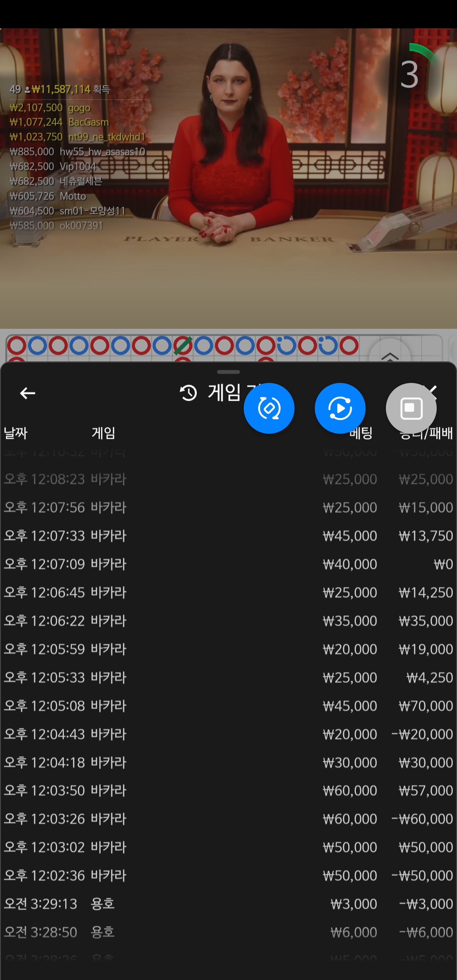Viewport: 457px width, 980px height.
Task: Tap the first red banker circle in roadmap
Action: click(x=17, y=346)
